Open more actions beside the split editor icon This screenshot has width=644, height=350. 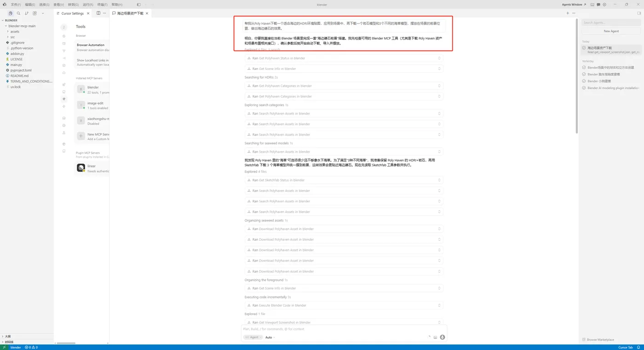pos(104,13)
